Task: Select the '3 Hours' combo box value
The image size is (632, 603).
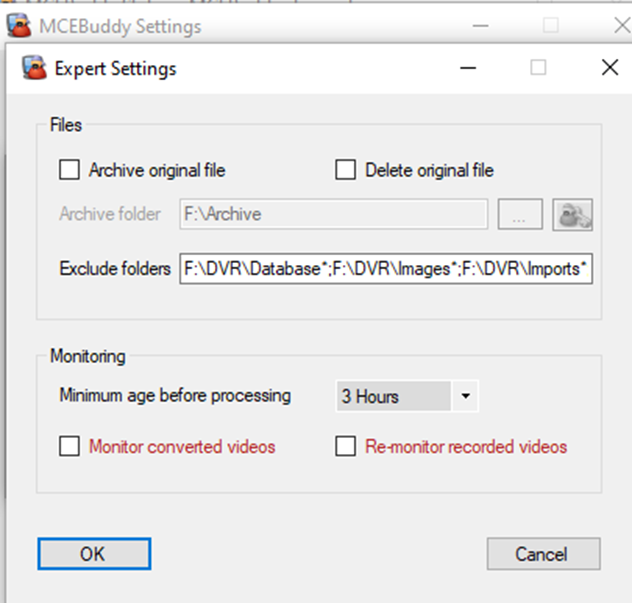Action: point(392,397)
